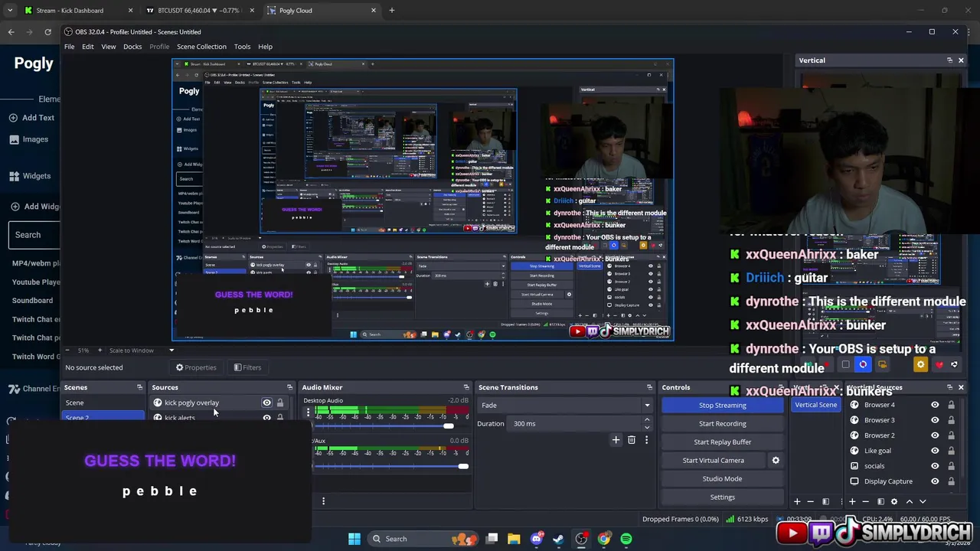Open filters icon in Vertical Sources toolbar
This screenshot has width=980, height=551.
[x=880, y=501]
